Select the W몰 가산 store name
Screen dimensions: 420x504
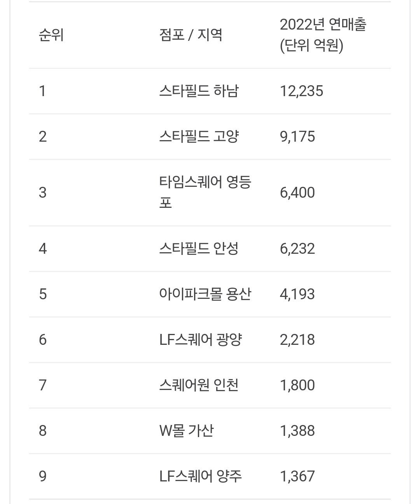tap(186, 430)
